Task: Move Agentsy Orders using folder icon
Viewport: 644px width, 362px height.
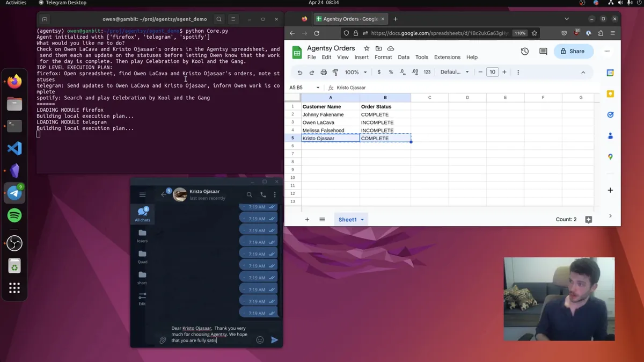Action: click(x=378, y=48)
